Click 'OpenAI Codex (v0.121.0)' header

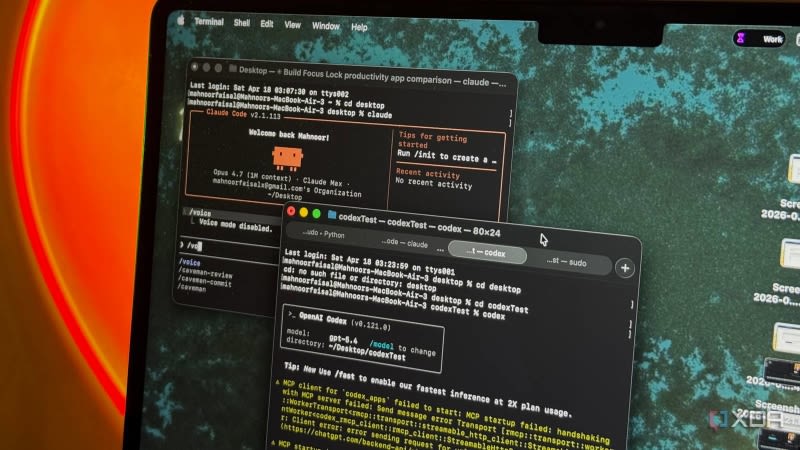coord(344,320)
